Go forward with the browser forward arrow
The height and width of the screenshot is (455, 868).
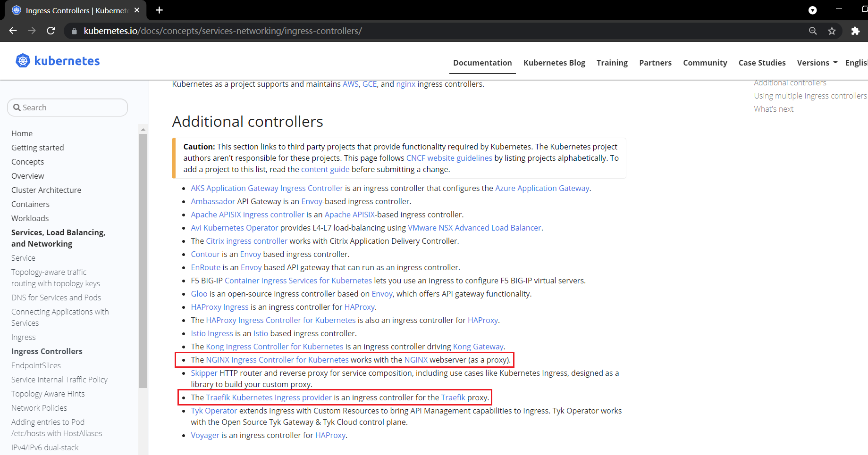pos(32,31)
